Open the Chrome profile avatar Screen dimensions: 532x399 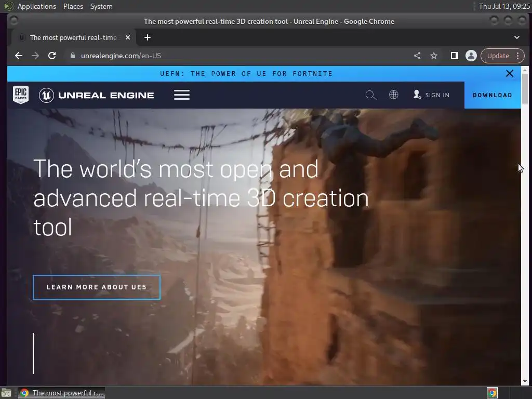471,56
